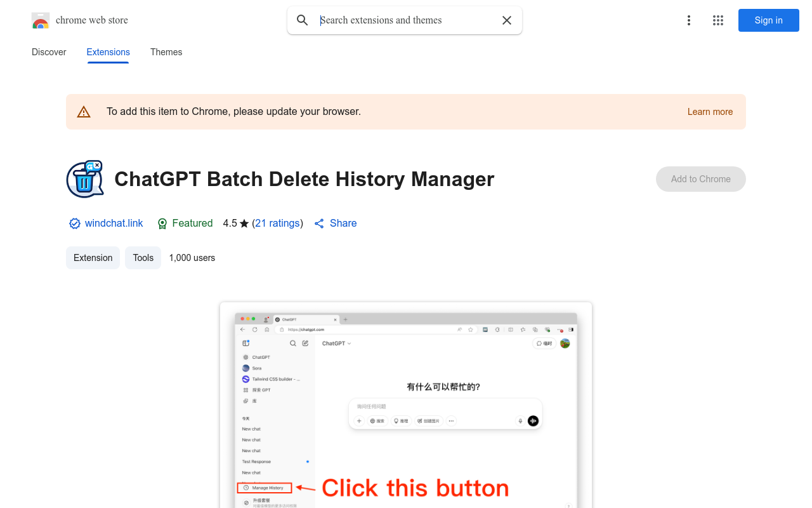Open the Discover tab
812x508 pixels.
[x=49, y=52]
